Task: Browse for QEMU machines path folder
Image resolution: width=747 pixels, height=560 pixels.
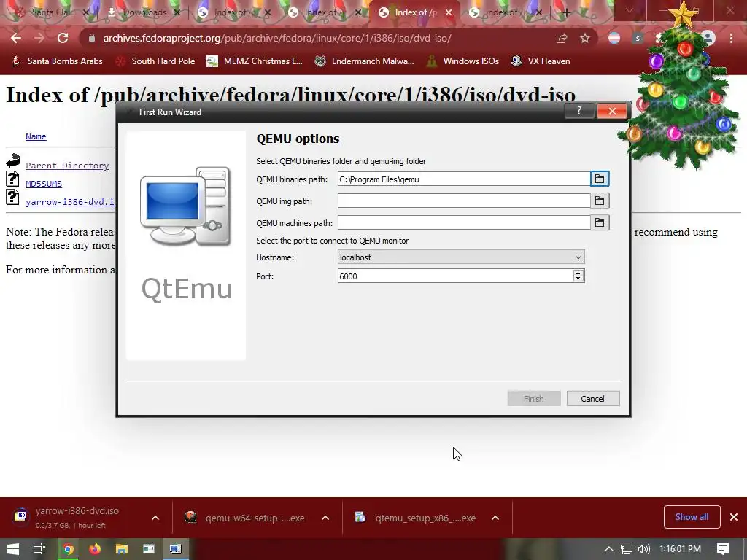Action: pos(600,222)
